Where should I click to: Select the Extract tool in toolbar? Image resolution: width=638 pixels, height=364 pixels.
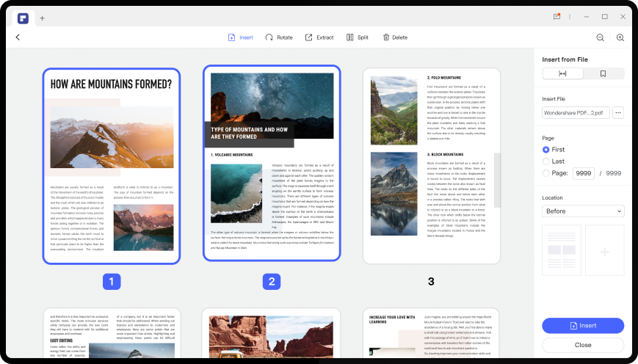click(x=319, y=37)
